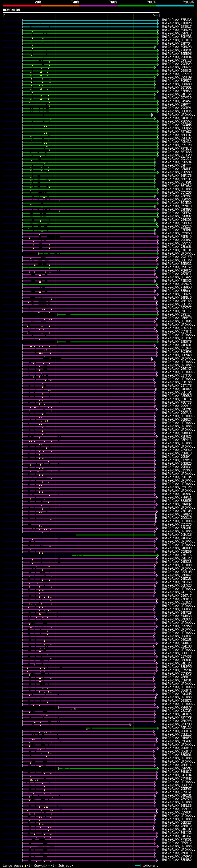Select label UniRef100_Q9SIL3
Image resolution: width=197 pixels, height=868 pixels.
point(176,60)
